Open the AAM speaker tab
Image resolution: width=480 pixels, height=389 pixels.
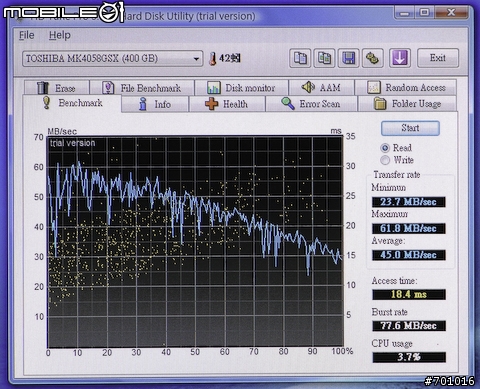(x=321, y=88)
